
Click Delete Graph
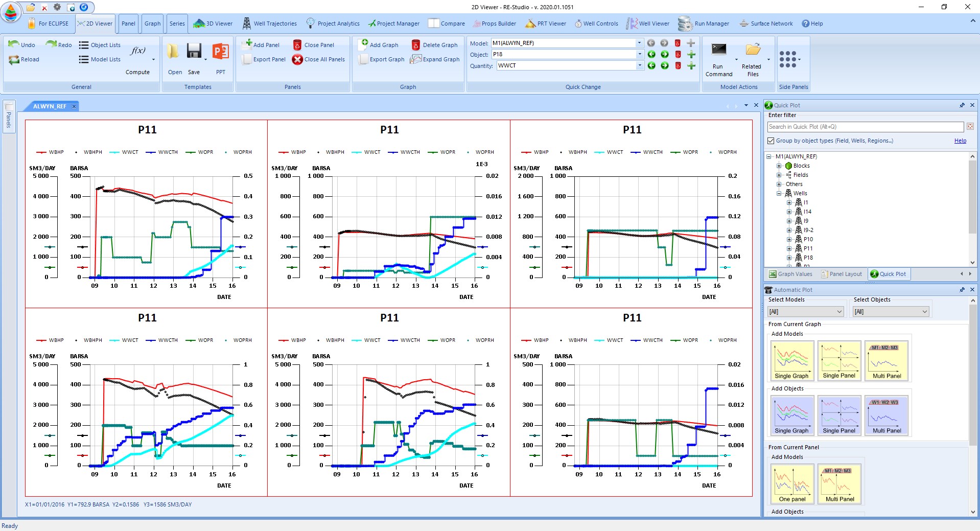434,45
